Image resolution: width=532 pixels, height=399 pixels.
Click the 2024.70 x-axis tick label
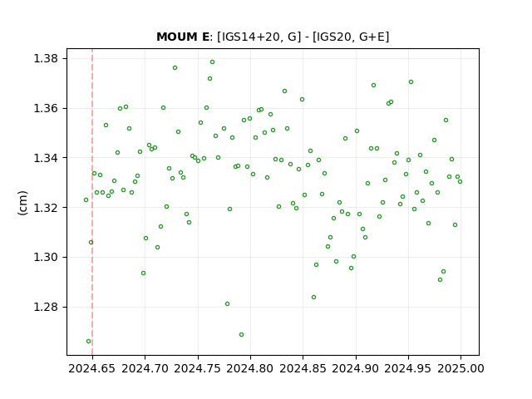(145, 368)
